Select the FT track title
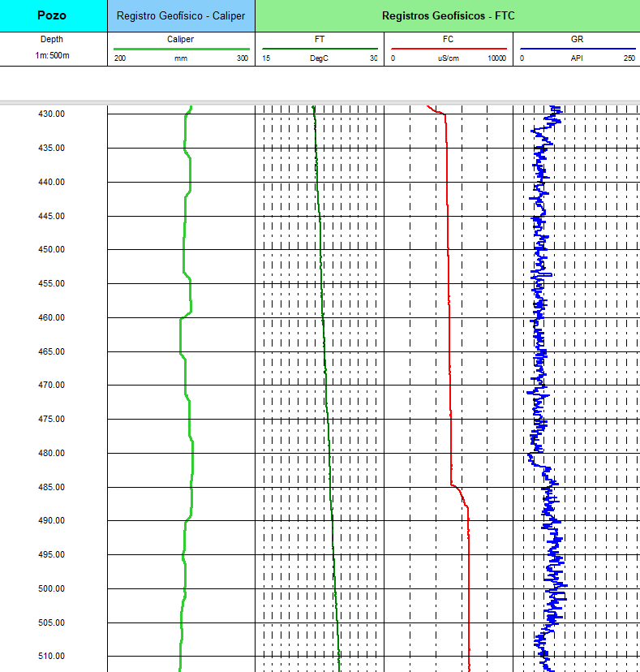 pos(320,39)
